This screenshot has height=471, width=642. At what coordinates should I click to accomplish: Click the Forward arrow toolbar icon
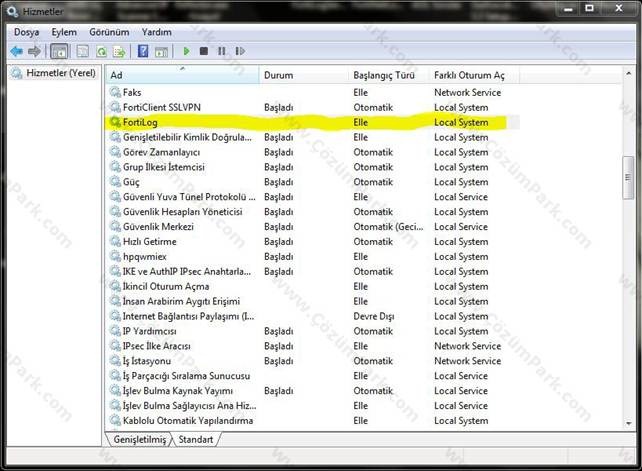click(x=34, y=51)
